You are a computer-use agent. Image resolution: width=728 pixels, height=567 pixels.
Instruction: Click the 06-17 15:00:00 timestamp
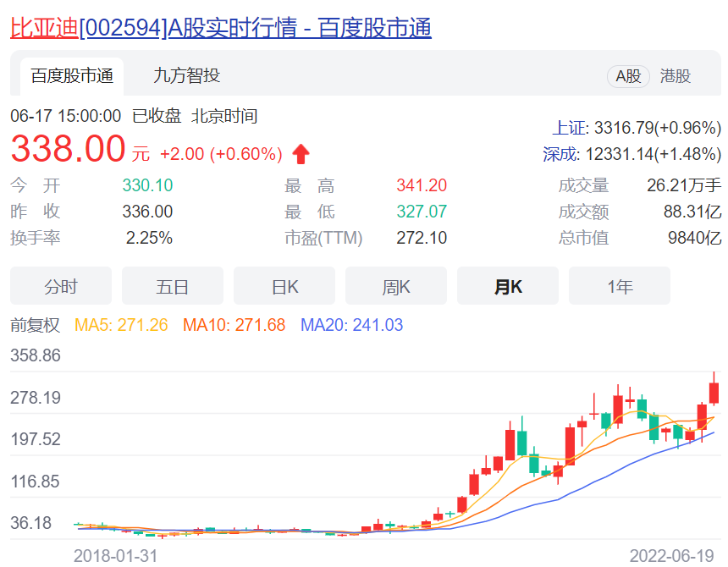(x=65, y=116)
